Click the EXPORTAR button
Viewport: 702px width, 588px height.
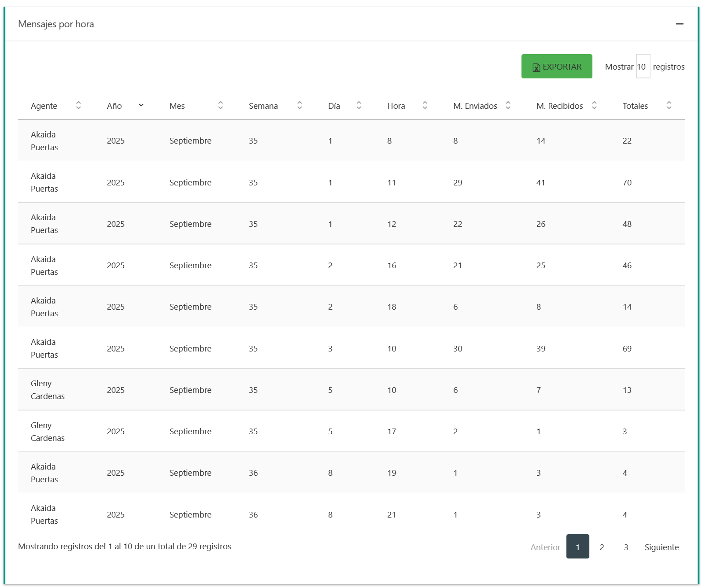tap(556, 67)
